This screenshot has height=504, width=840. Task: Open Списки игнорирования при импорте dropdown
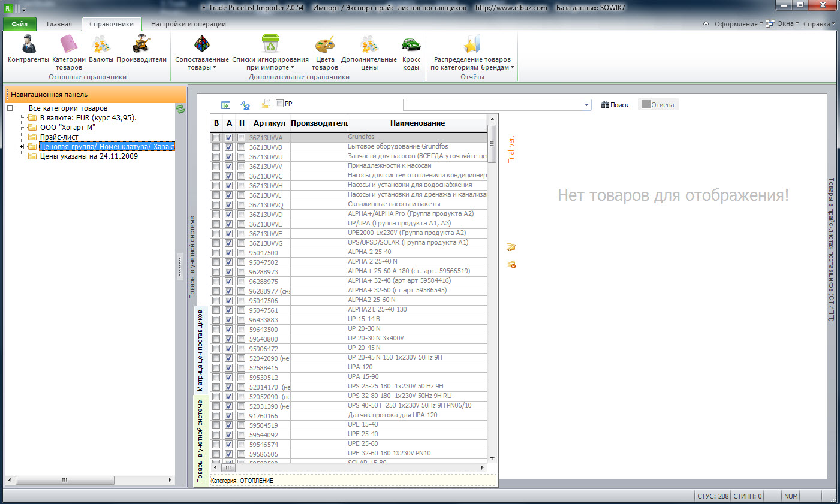coord(270,52)
